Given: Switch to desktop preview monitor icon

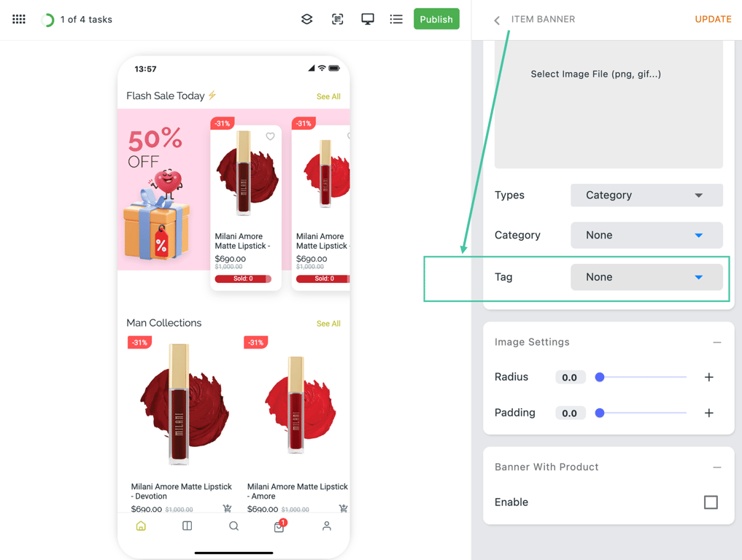Looking at the screenshot, I should (368, 19).
